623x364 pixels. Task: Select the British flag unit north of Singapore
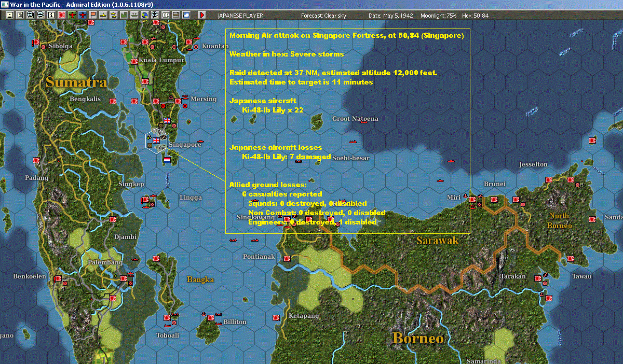(167, 120)
